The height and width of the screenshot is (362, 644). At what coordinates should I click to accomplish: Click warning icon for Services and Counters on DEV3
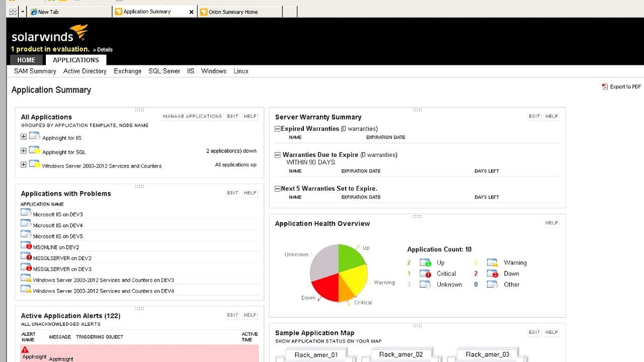[x=26, y=279]
